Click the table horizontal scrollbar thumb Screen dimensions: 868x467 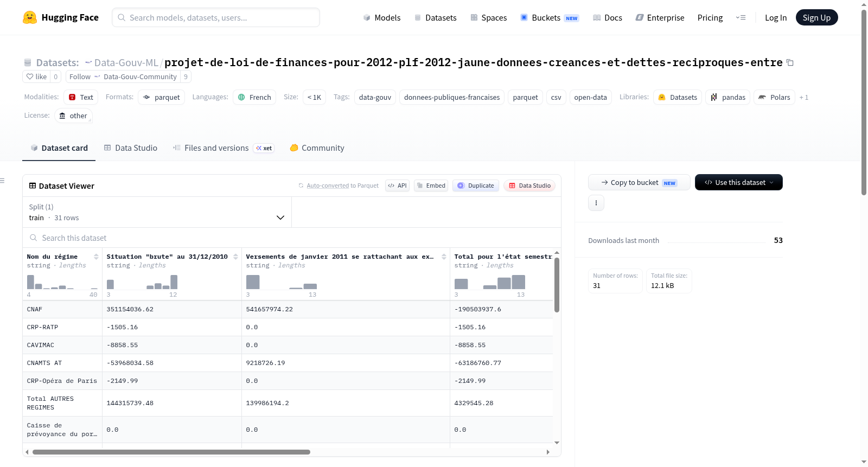click(x=171, y=452)
